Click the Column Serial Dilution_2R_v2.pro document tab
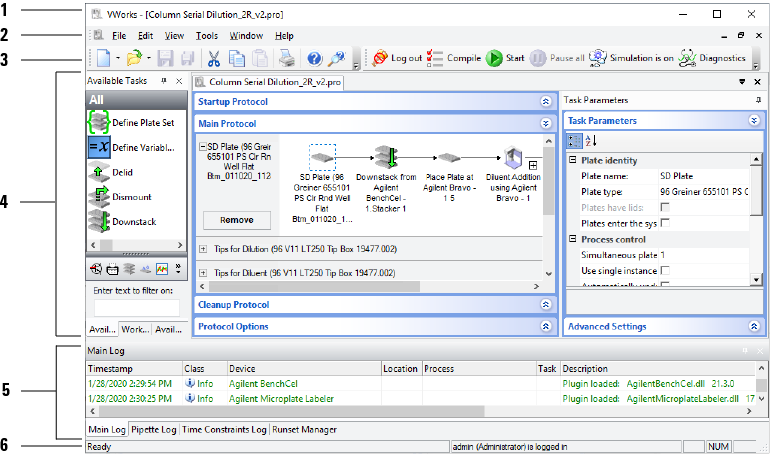This screenshot has height=455, width=770. pyautogui.click(x=269, y=82)
